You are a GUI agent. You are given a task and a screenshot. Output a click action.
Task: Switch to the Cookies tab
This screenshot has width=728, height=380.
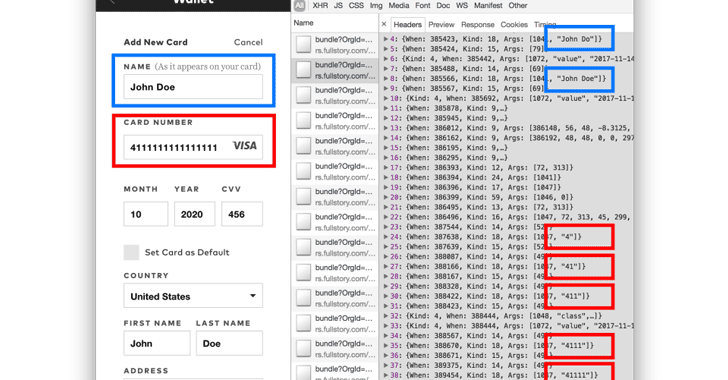click(x=514, y=25)
